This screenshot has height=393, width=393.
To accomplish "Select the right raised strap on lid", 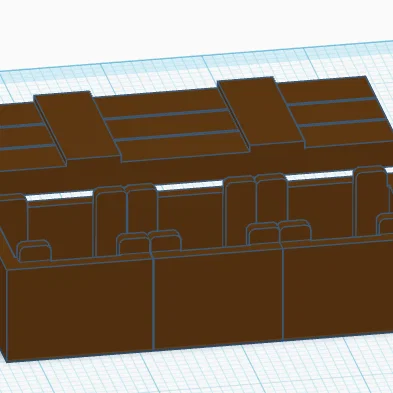I will click(x=260, y=111).
